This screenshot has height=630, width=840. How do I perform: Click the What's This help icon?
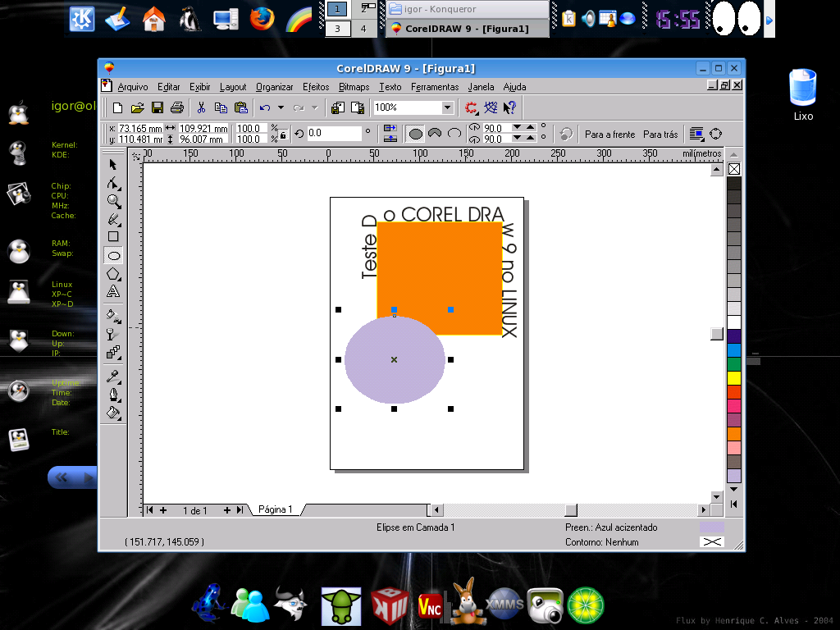(x=509, y=107)
